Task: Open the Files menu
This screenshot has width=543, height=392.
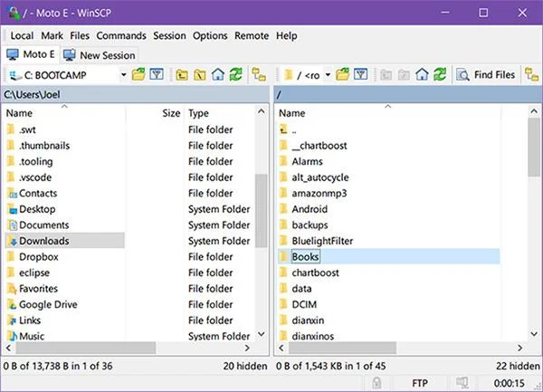Action: click(x=80, y=35)
